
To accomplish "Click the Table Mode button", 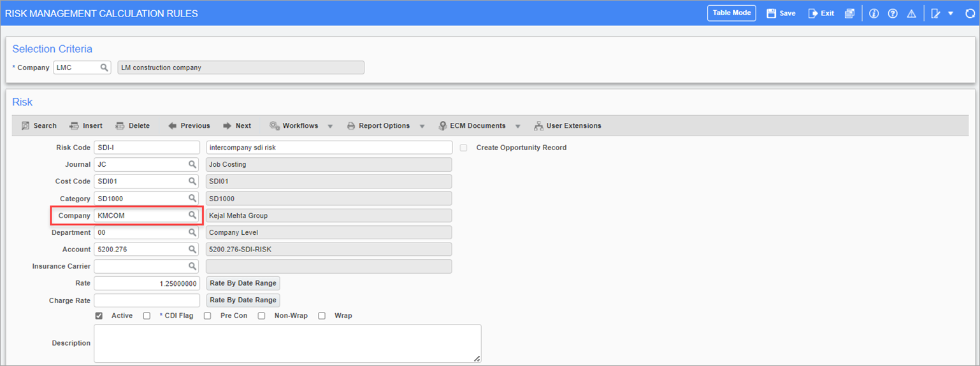I will (x=731, y=13).
